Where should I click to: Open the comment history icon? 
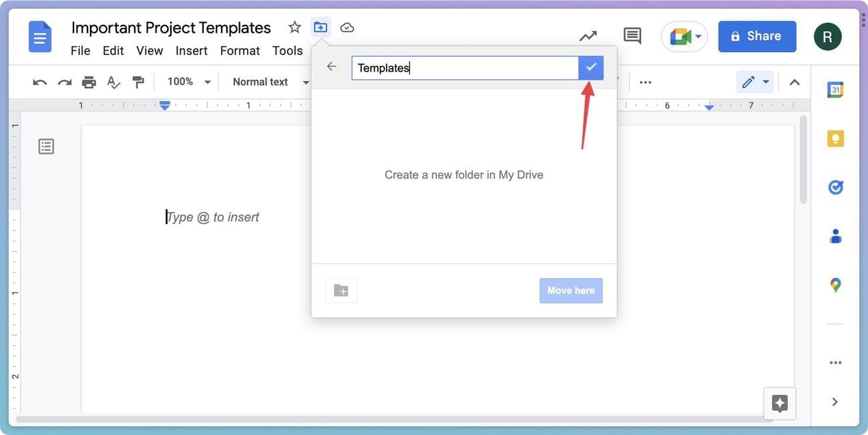click(632, 36)
